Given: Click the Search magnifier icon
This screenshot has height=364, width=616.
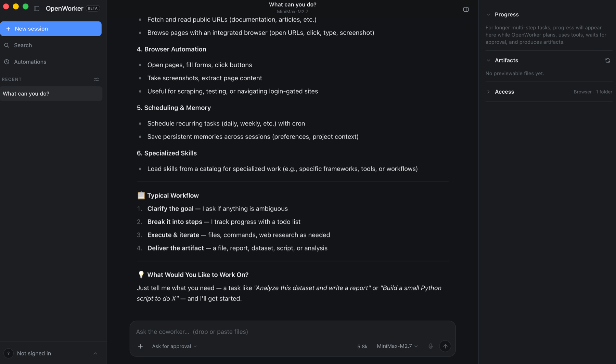Looking at the screenshot, I should (x=7, y=45).
